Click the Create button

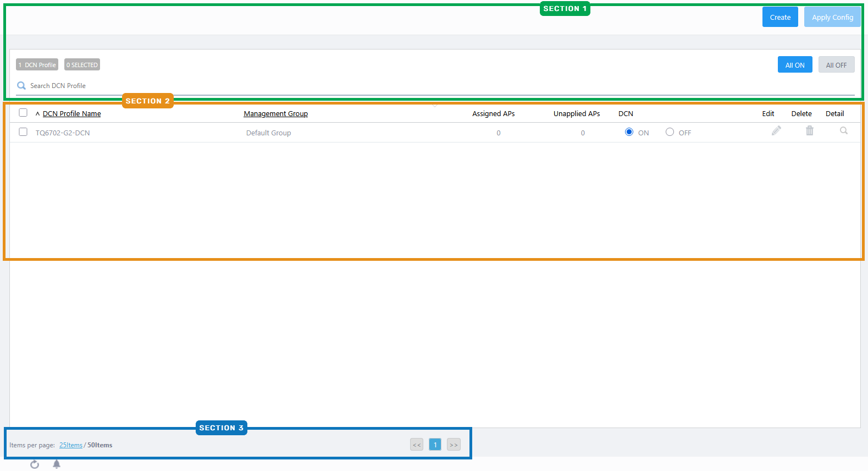779,18
